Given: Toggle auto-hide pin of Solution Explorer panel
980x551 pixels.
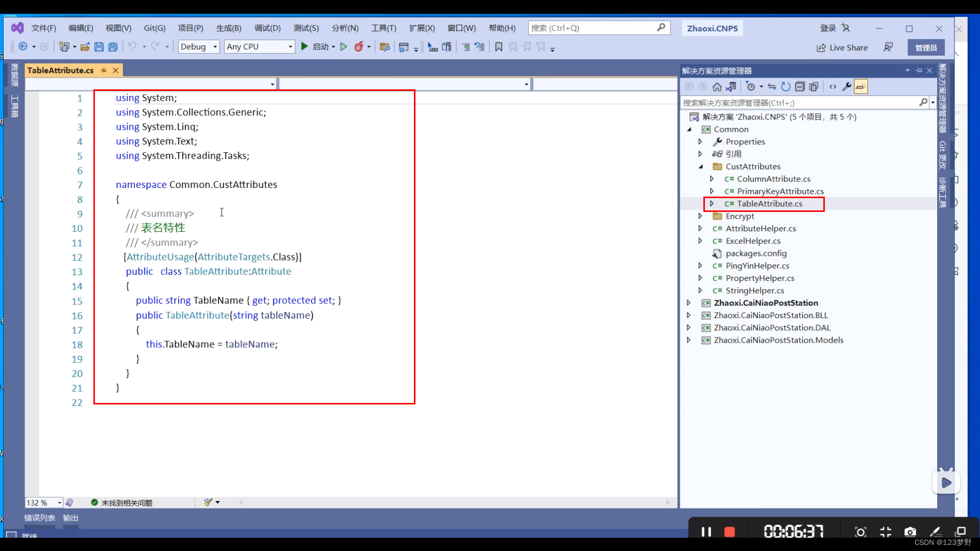Looking at the screenshot, I should (919, 70).
